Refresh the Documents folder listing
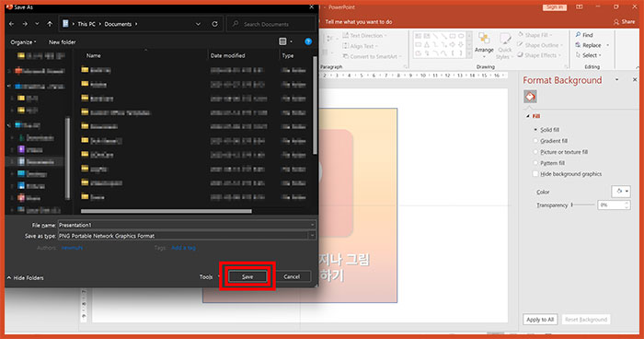 coord(214,24)
